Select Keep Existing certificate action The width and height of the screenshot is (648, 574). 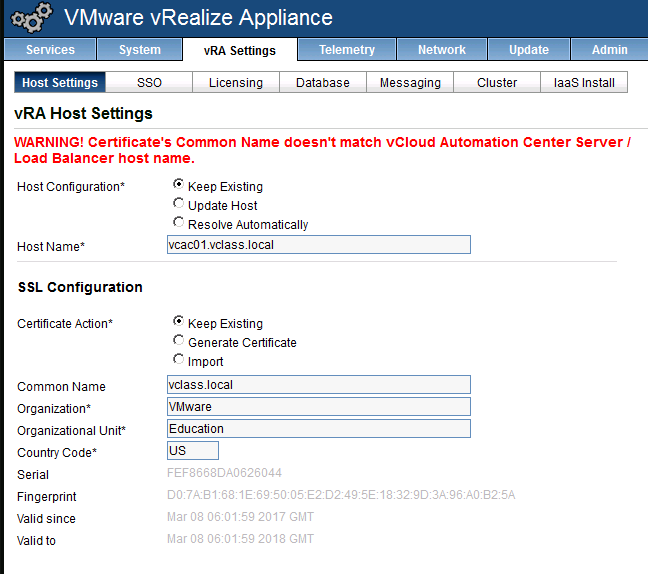(179, 322)
